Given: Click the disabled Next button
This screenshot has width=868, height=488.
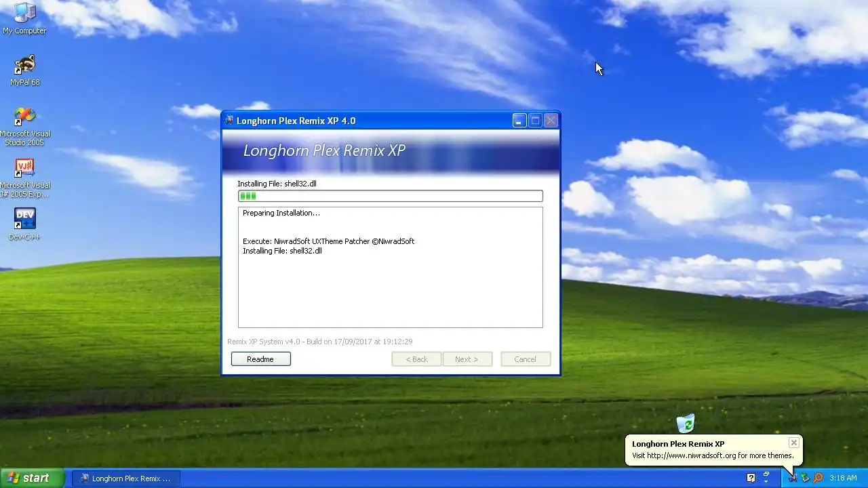Looking at the screenshot, I should pos(467,359).
